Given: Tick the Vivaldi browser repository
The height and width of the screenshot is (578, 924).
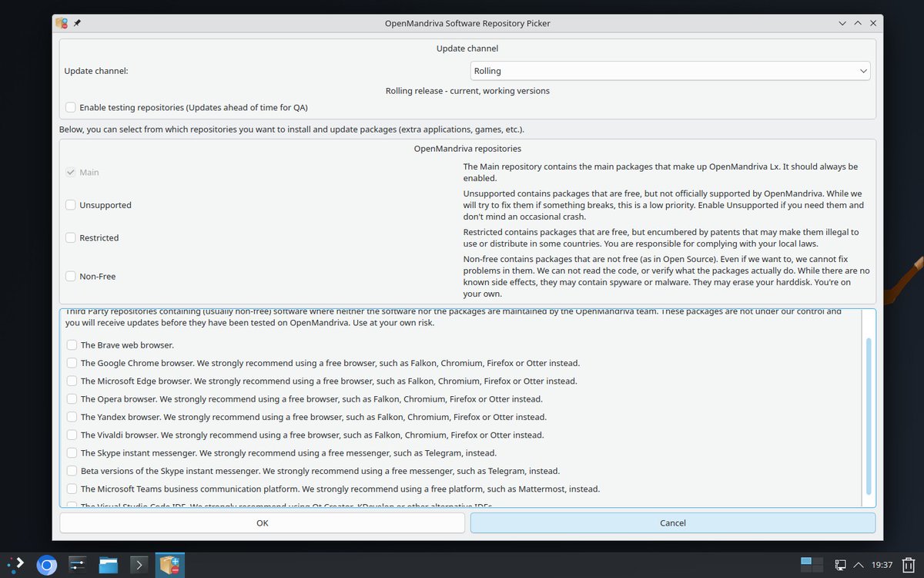Looking at the screenshot, I should (72, 435).
